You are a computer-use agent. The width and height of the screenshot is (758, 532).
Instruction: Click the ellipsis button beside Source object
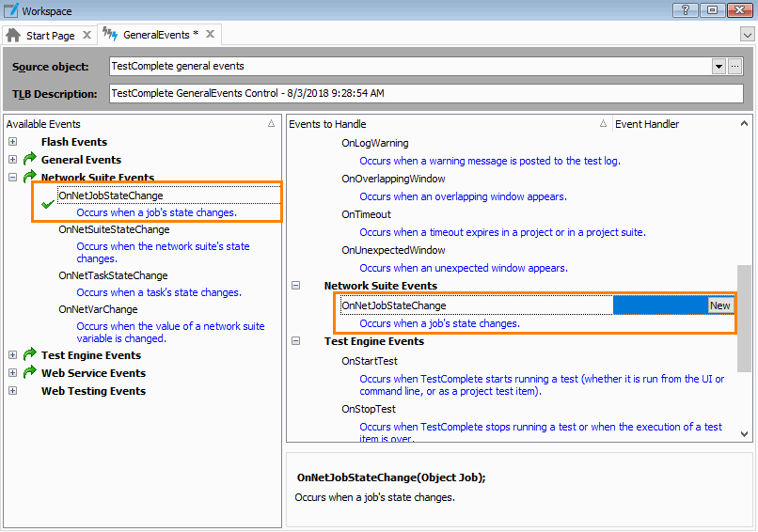[735, 67]
